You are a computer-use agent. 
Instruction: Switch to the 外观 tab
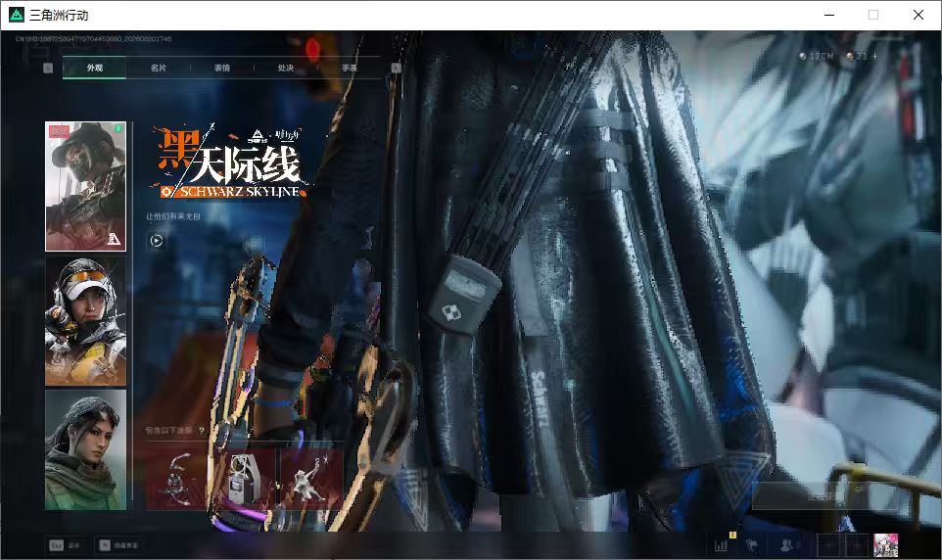(94, 68)
